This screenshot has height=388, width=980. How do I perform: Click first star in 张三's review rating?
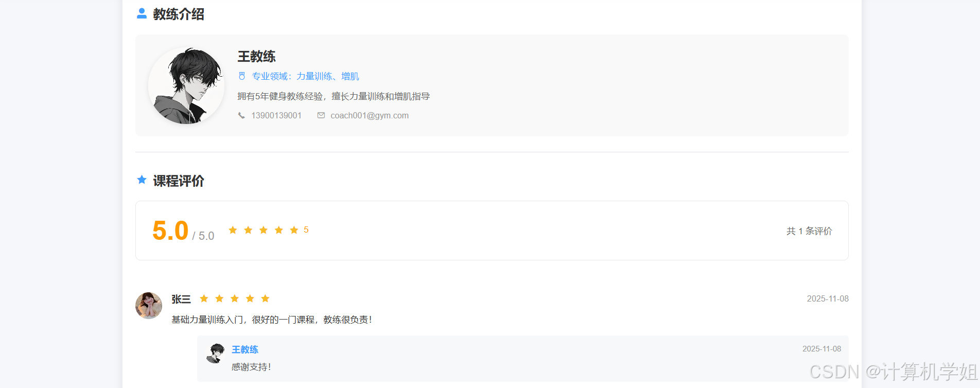point(204,298)
